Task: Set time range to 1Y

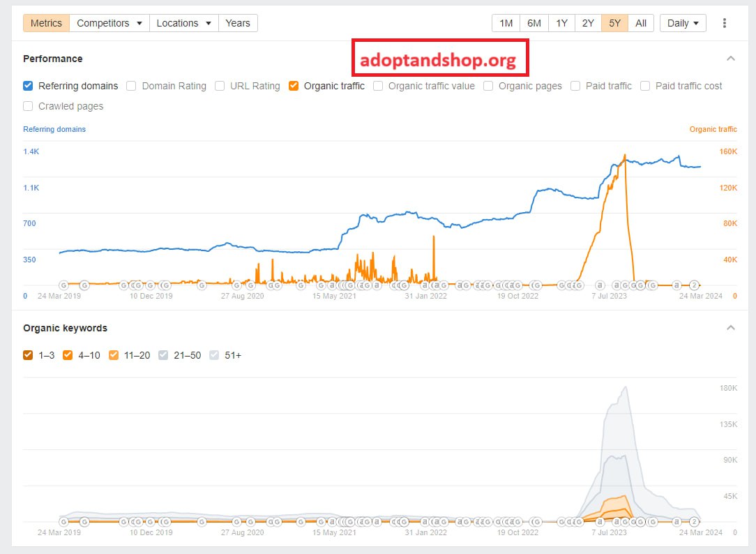Action: [x=561, y=23]
